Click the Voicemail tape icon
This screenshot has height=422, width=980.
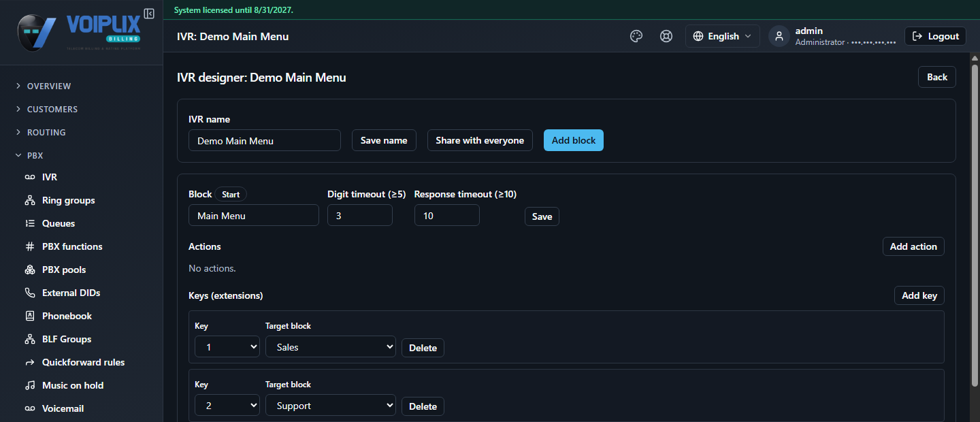pyautogui.click(x=30, y=408)
